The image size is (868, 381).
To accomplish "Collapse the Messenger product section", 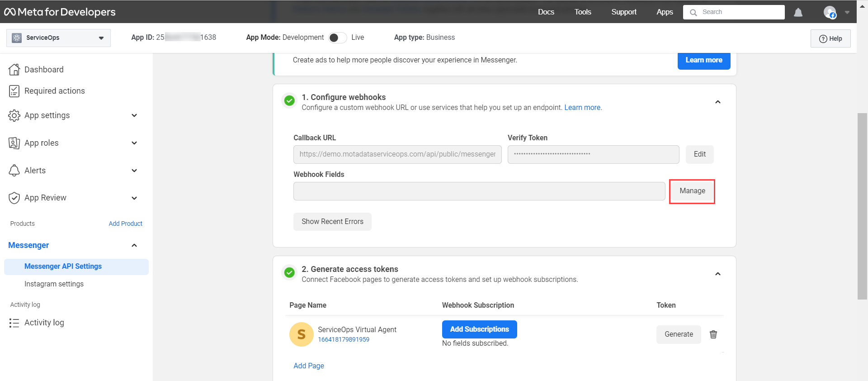I will (134, 245).
